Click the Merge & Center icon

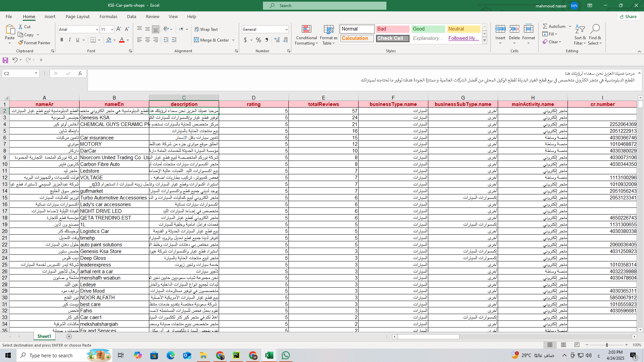tap(197, 40)
